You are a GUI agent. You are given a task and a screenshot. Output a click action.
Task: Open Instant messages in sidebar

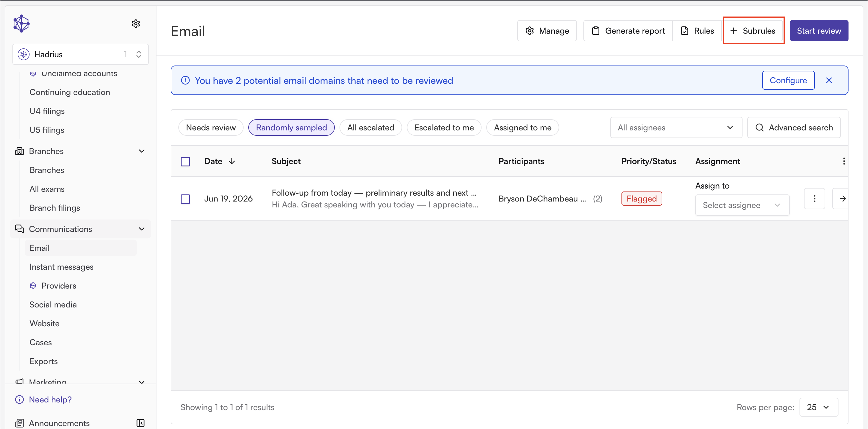[61, 267]
